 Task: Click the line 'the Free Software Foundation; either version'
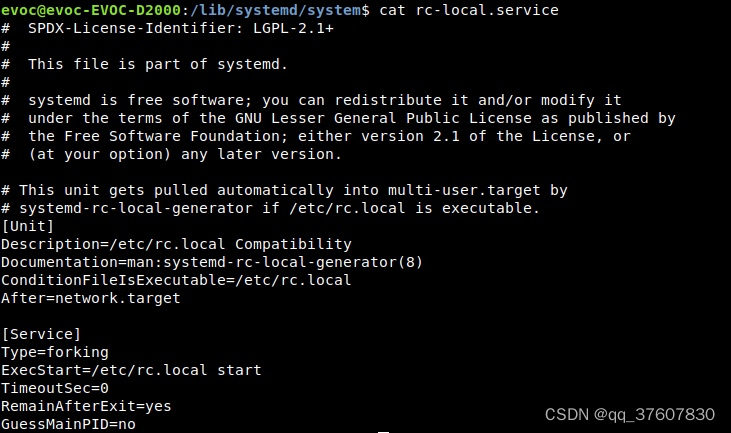tap(329, 136)
